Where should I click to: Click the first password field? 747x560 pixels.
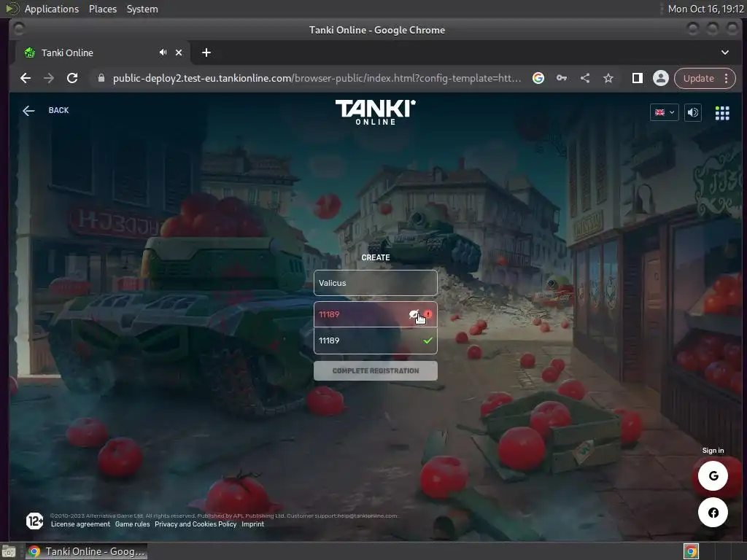click(x=376, y=314)
